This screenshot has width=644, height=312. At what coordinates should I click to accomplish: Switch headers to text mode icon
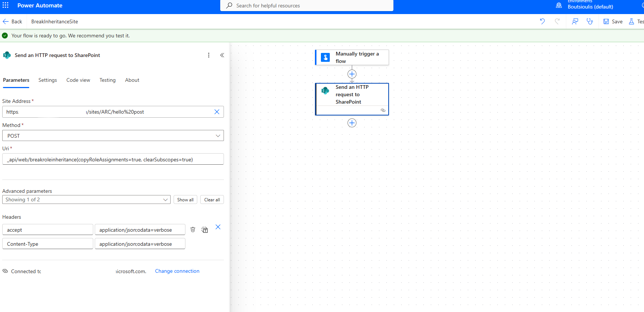pyautogui.click(x=205, y=230)
